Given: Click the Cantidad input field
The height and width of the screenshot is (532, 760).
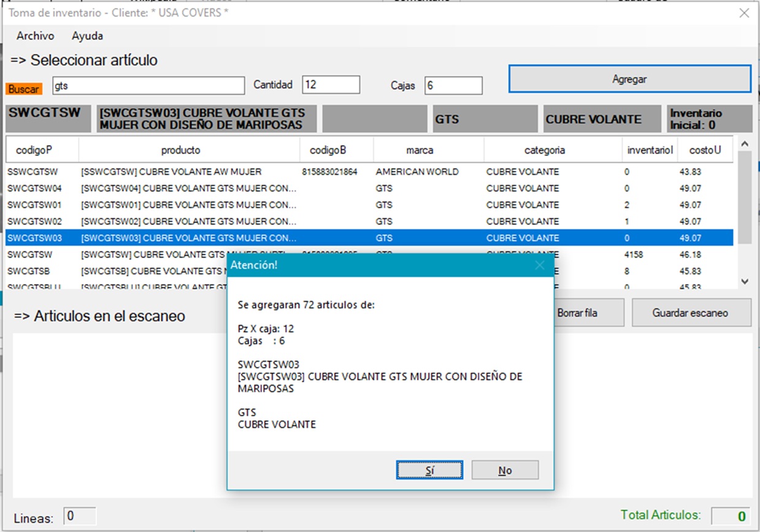Looking at the screenshot, I should (x=331, y=85).
